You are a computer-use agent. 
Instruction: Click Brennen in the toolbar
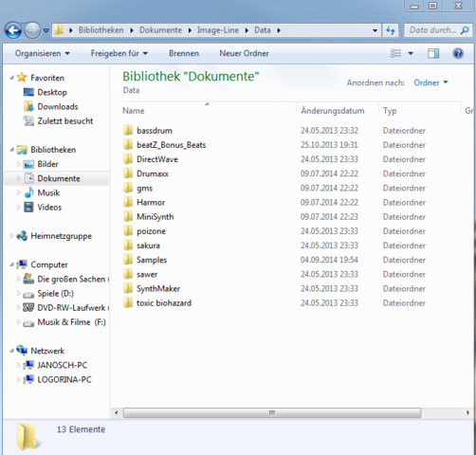pos(184,53)
